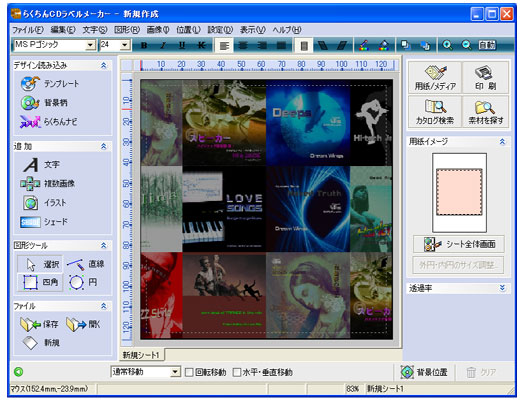Collapse the 図形ツール panel
Screen dimensions: 522x400
pos(104,246)
